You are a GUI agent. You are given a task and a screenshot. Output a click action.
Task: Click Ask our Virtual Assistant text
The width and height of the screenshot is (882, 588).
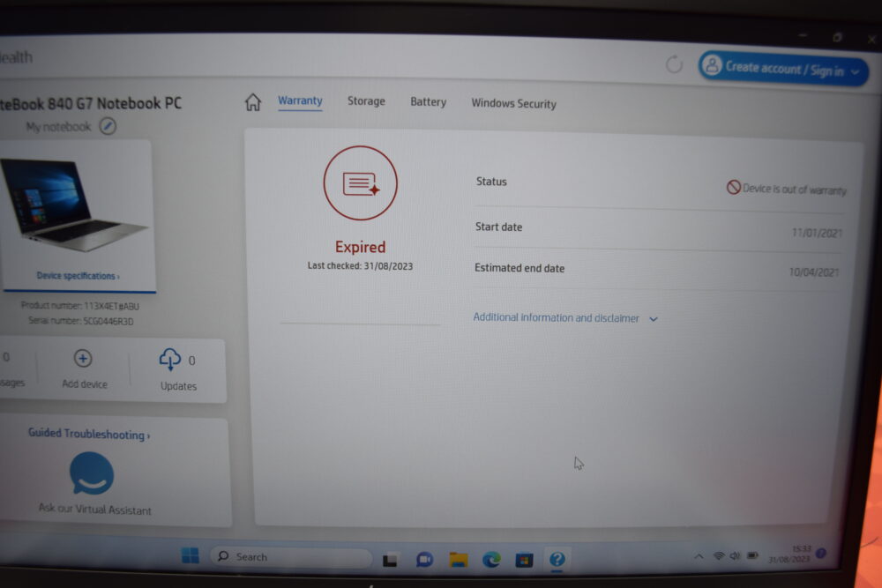pos(95,510)
